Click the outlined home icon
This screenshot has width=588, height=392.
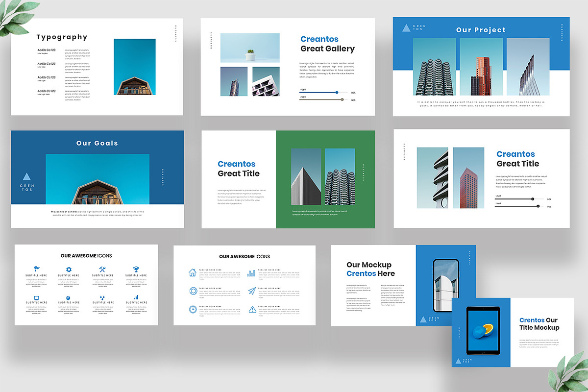[x=193, y=272]
